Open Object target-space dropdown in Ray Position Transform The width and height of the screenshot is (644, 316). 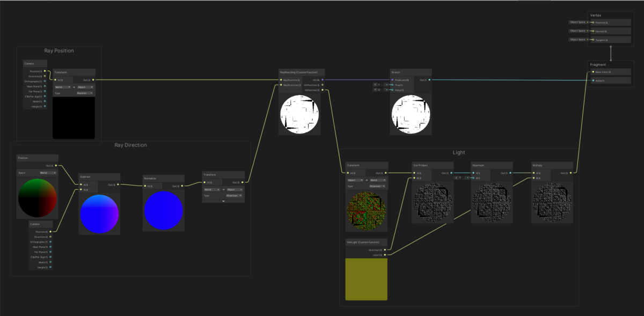85,86
